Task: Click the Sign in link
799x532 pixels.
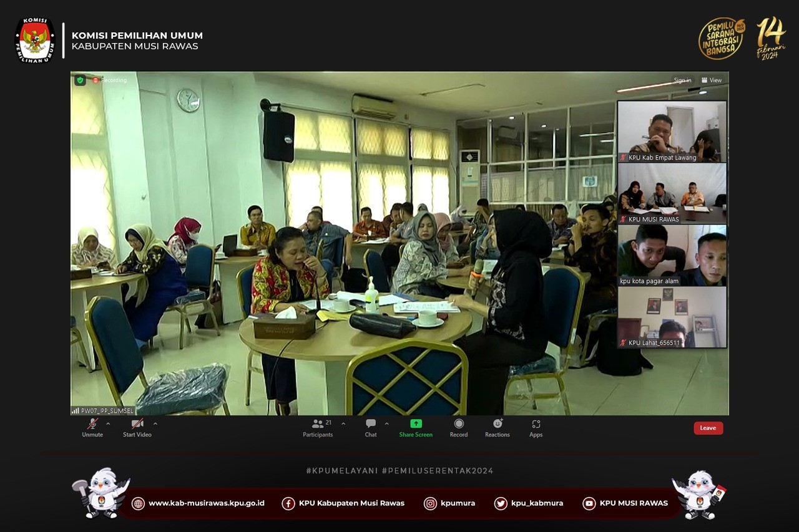Action: (682, 80)
